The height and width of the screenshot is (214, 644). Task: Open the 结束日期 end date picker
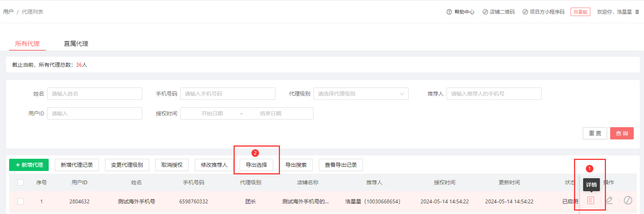point(270,113)
